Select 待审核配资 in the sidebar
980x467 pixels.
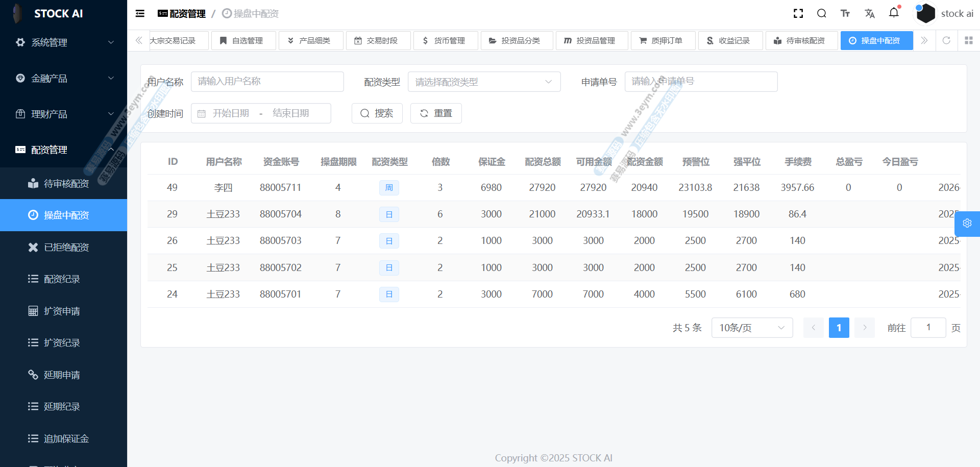point(66,183)
